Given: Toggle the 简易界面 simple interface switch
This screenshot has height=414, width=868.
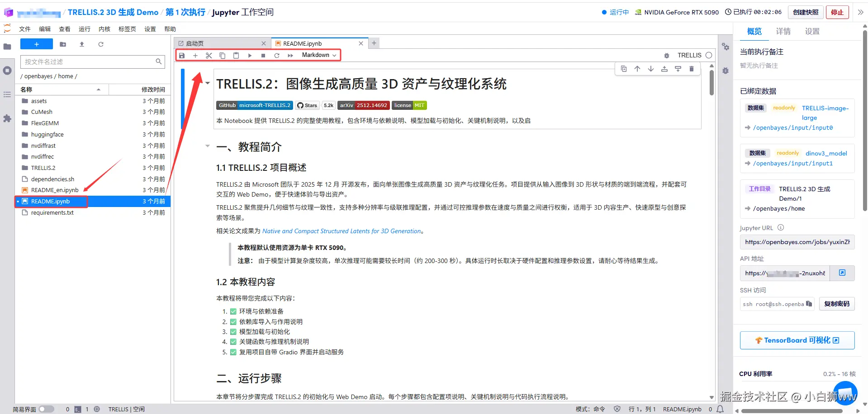Looking at the screenshot, I should [x=46, y=409].
